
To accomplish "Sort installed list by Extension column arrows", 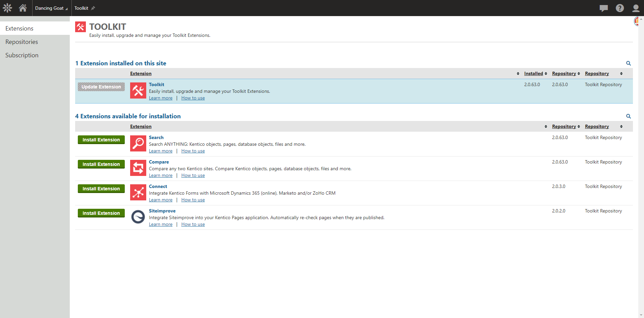I will [x=518, y=74].
